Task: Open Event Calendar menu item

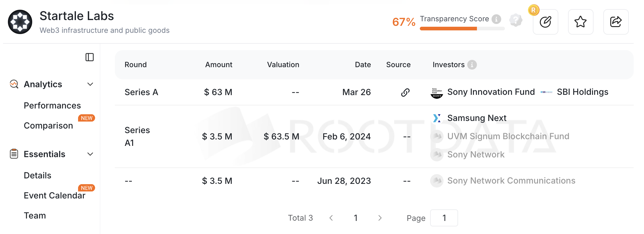Action: 55,195
